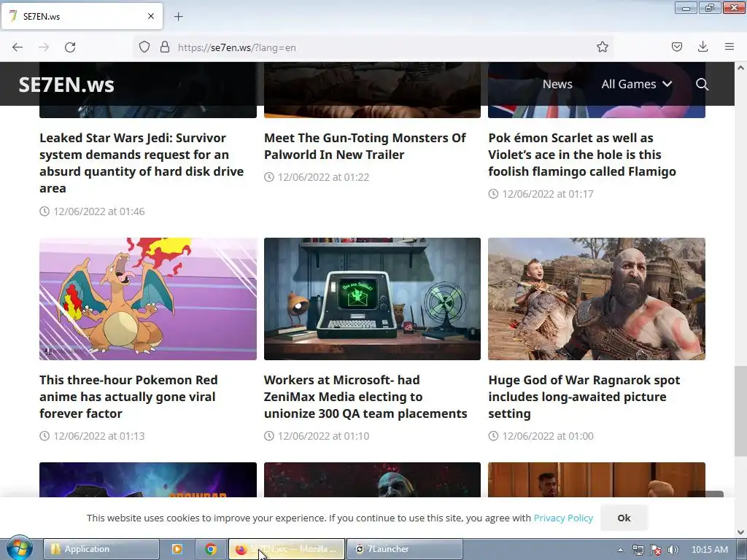The width and height of the screenshot is (747, 560).
Task: Bookmark this page with the star
Action: [x=602, y=47]
